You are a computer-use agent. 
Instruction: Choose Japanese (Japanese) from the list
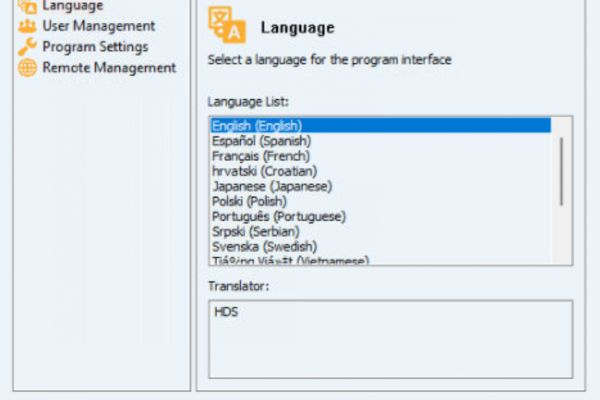381,186
